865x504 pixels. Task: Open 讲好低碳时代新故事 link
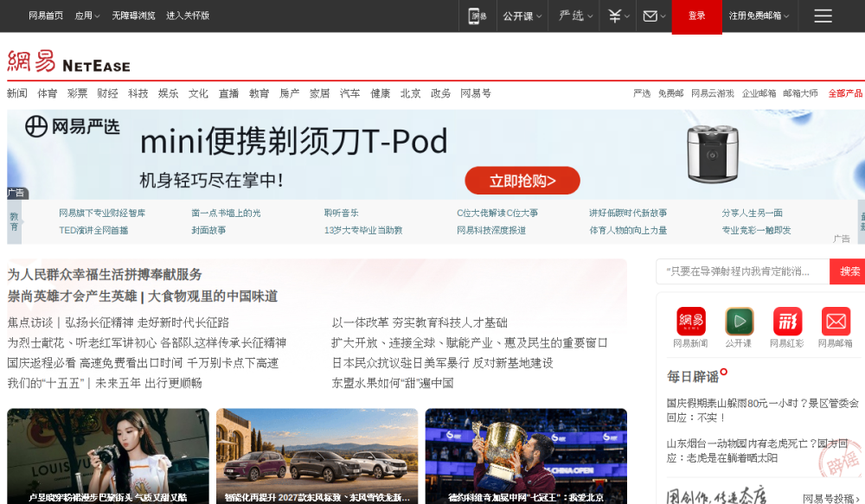click(628, 213)
